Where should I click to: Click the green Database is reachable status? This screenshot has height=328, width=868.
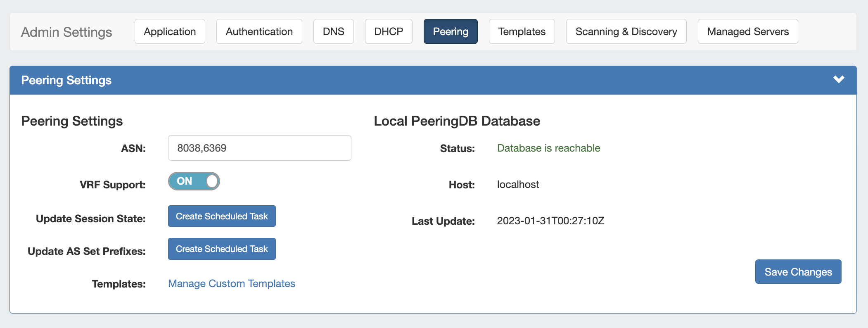548,148
